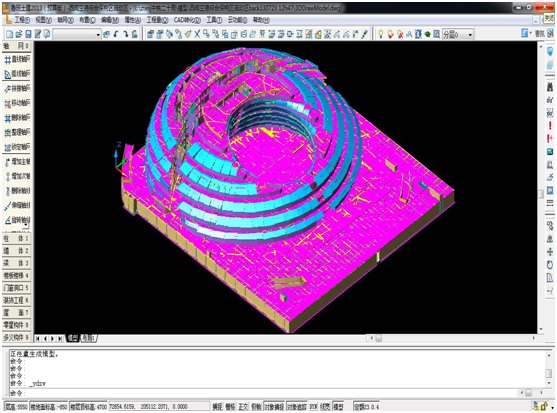Open the CAD转化 menu
Viewport: 557px width, 413px height.
coord(187,20)
